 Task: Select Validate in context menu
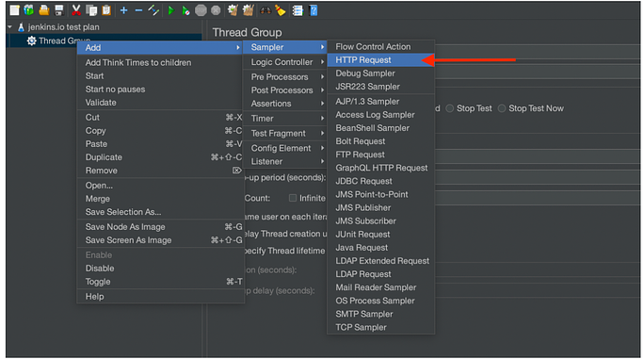pyautogui.click(x=160, y=103)
